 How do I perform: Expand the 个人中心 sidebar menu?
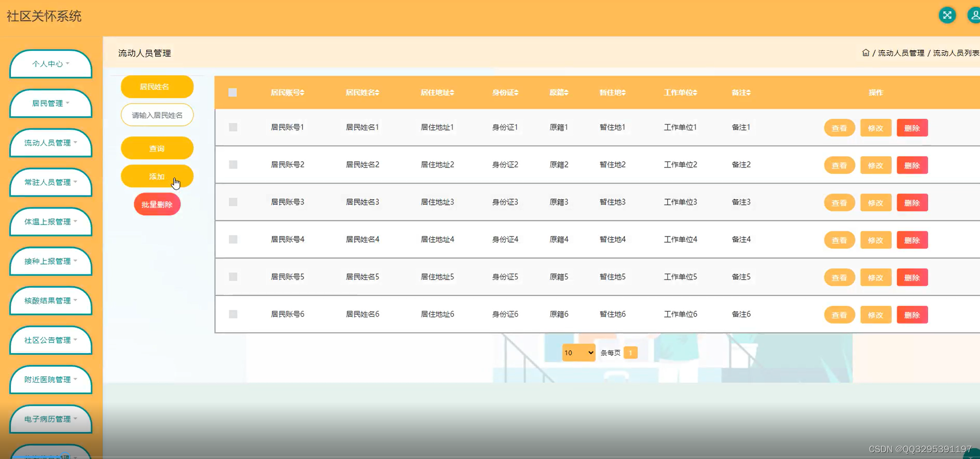(51, 64)
